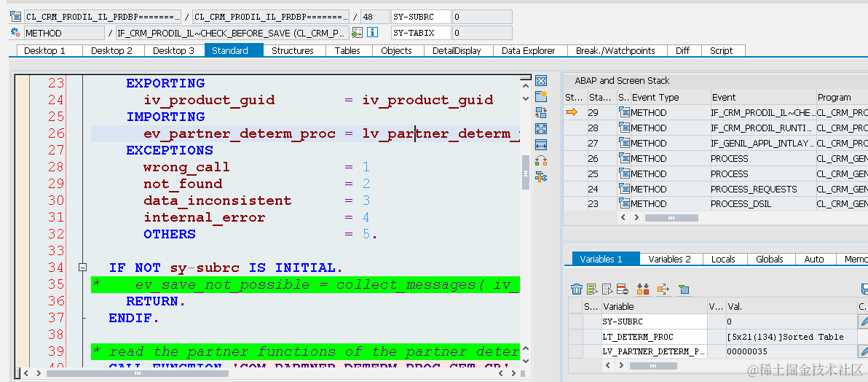
Task: Click the up chevron above editor scrollbar
Action: coord(525,85)
